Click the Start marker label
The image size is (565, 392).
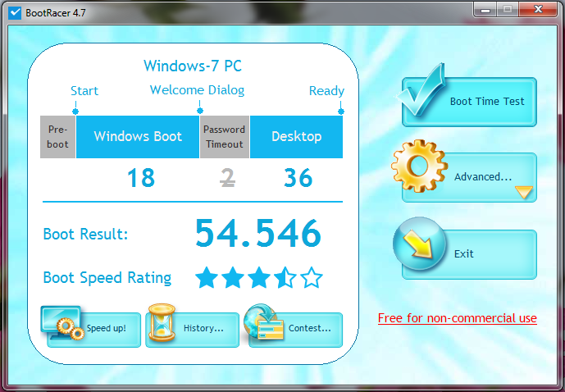tap(84, 90)
